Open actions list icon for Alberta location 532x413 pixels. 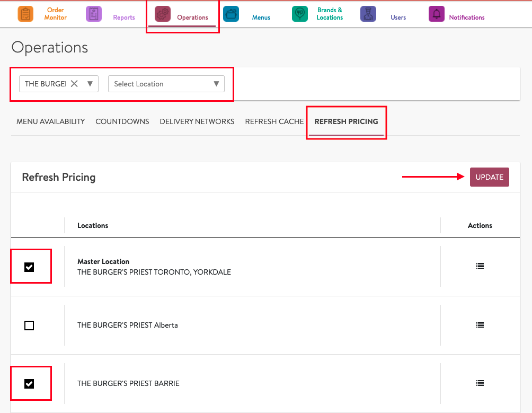click(x=480, y=325)
